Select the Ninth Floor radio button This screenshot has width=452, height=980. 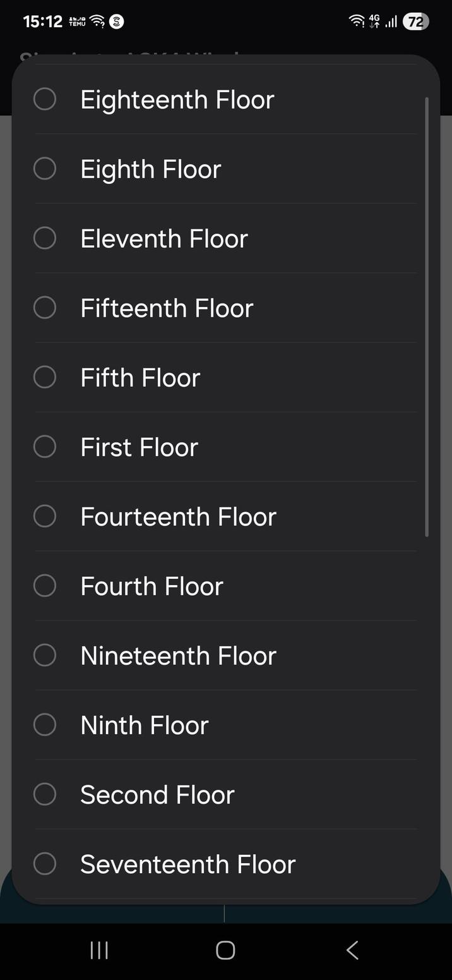tap(44, 724)
